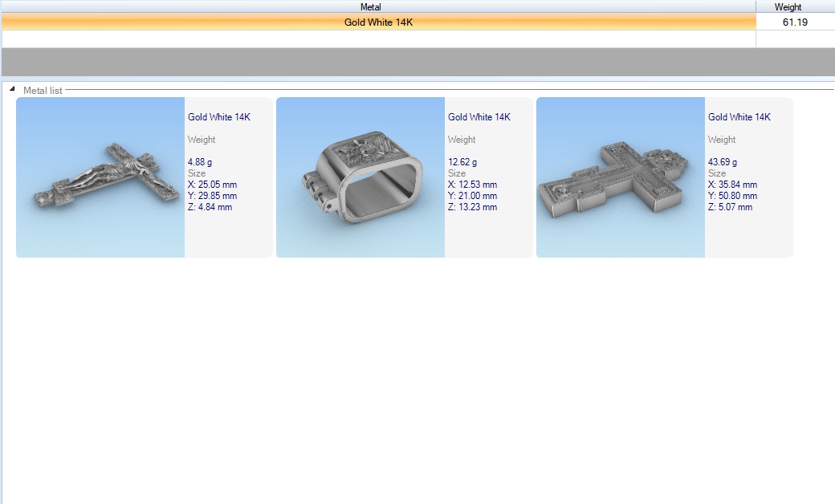
Task: Click the Y: 21.00 mm size value
Action: click(472, 196)
